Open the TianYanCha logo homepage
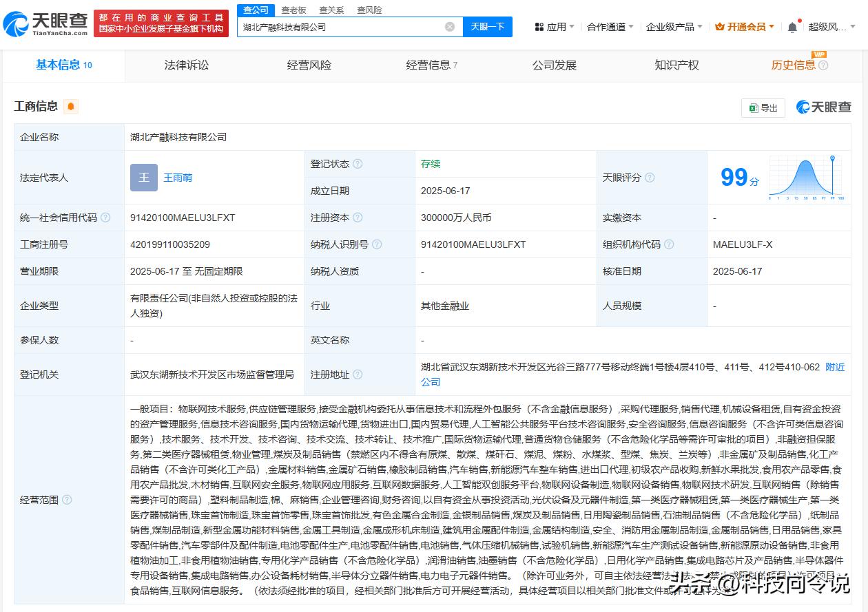 click(x=45, y=23)
